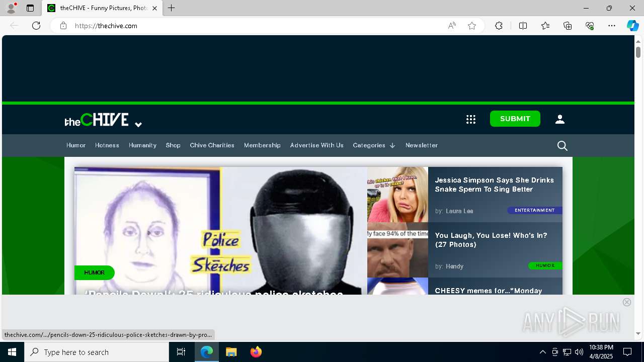Screen dimensions: 644x362
Task: Open the Windows Start menu
Action: coord(12,352)
